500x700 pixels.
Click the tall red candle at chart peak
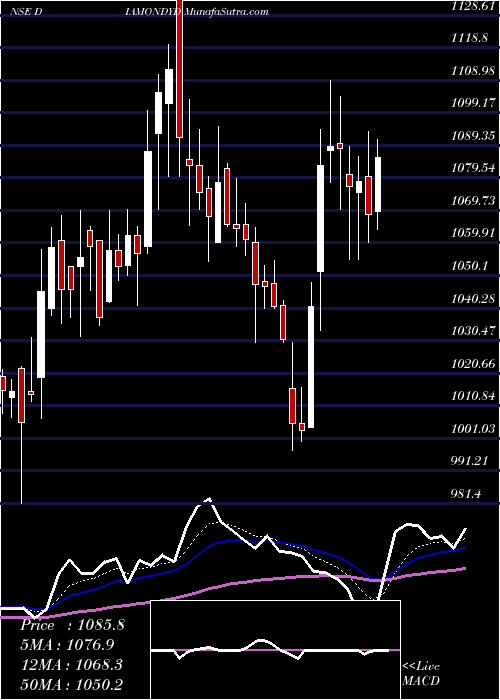click(180, 69)
